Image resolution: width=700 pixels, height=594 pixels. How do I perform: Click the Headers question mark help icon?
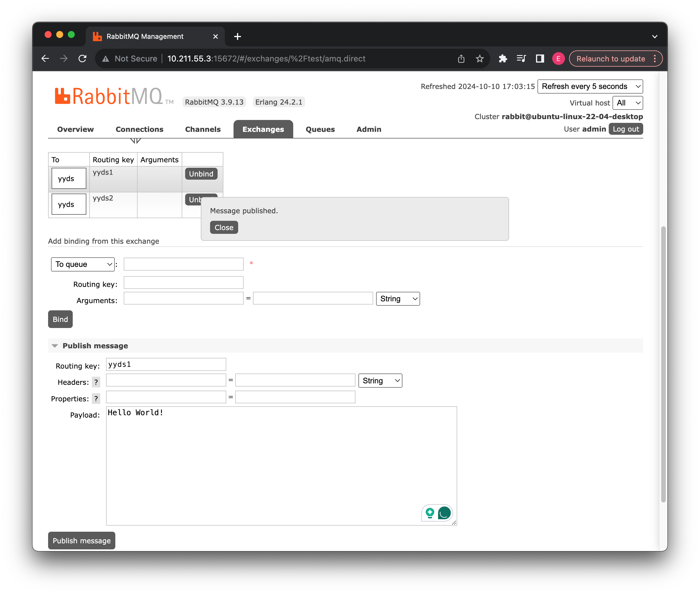(96, 382)
